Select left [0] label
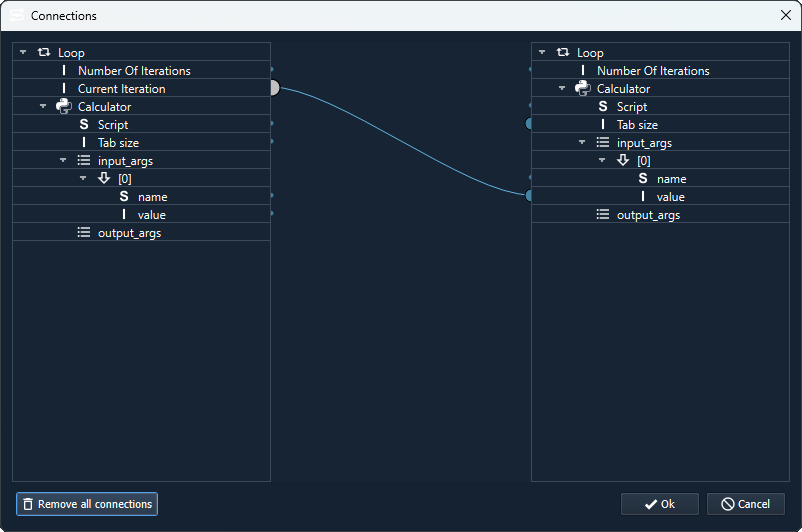This screenshot has height=532, width=802. pos(125,179)
